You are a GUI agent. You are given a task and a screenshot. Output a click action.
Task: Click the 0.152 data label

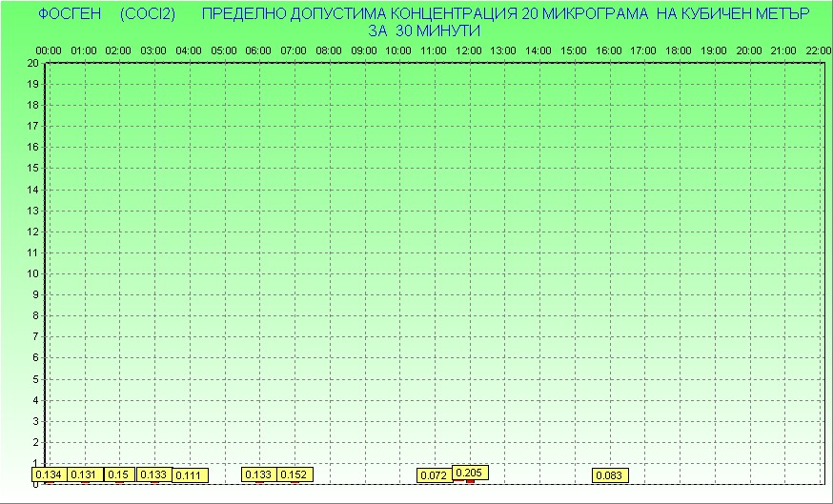[295, 475]
